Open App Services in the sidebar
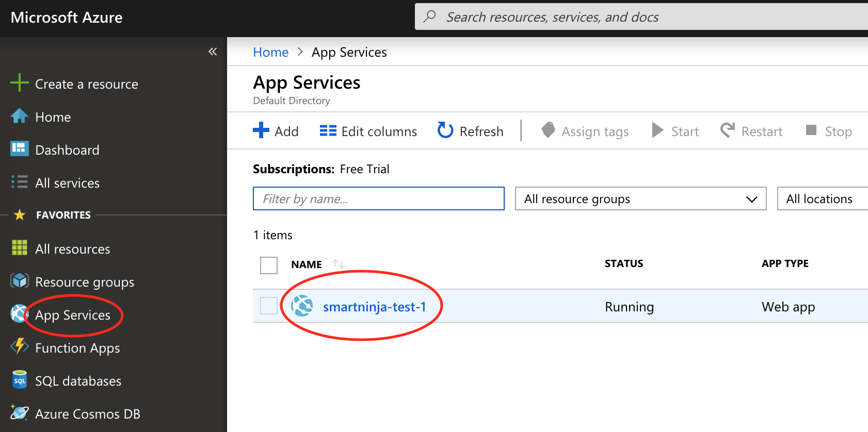868x432 pixels. click(x=73, y=315)
